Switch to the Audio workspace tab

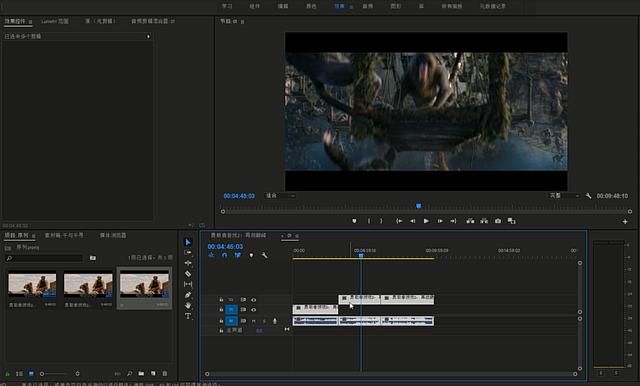[367, 6]
